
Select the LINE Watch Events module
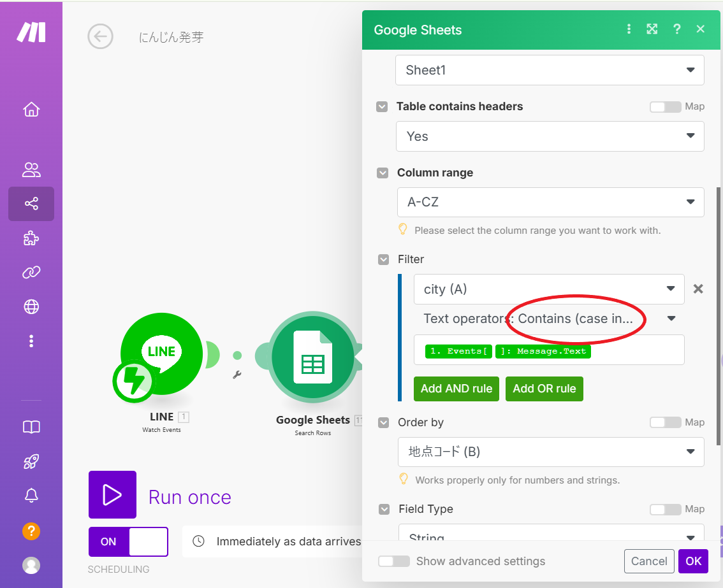(161, 354)
